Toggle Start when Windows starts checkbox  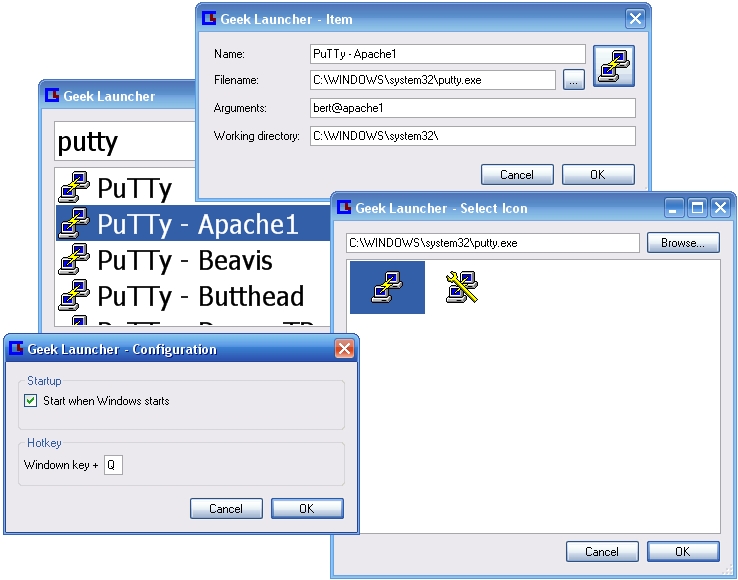tap(31, 401)
